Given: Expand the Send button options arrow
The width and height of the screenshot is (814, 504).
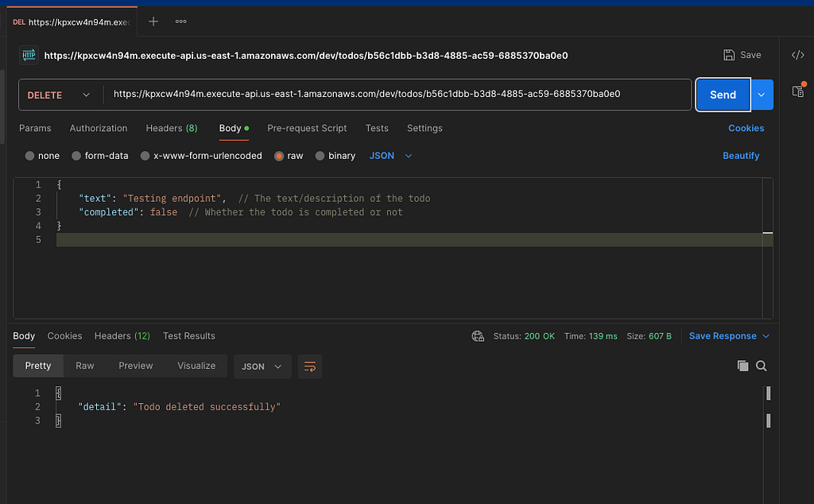Looking at the screenshot, I should 761,95.
